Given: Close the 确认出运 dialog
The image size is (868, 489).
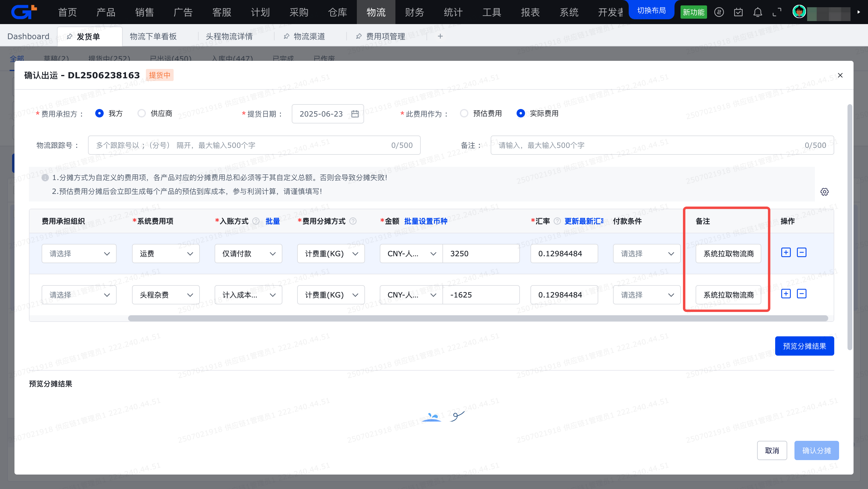Looking at the screenshot, I should 840,75.
